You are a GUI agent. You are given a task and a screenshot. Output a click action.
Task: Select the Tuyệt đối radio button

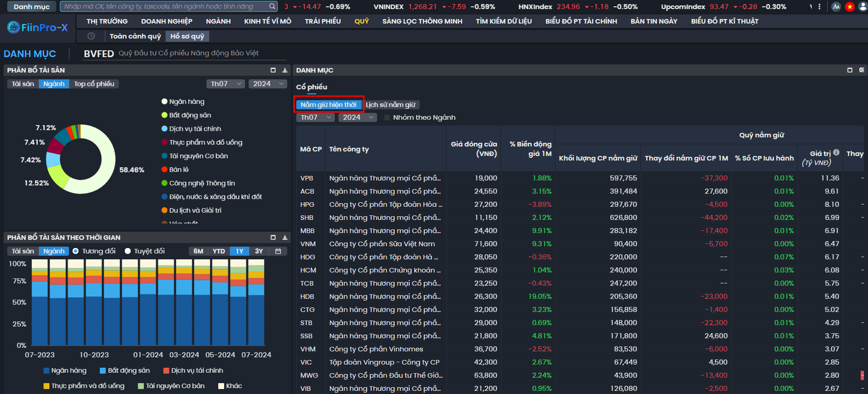(x=128, y=251)
